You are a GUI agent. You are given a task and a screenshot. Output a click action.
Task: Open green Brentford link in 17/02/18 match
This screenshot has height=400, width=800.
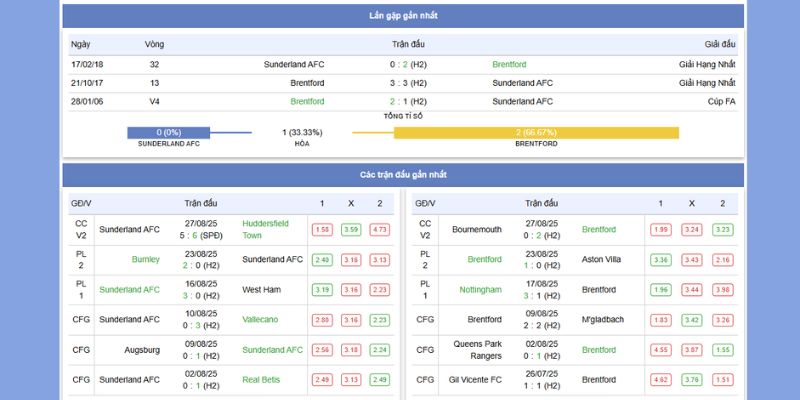tap(509, 65)
